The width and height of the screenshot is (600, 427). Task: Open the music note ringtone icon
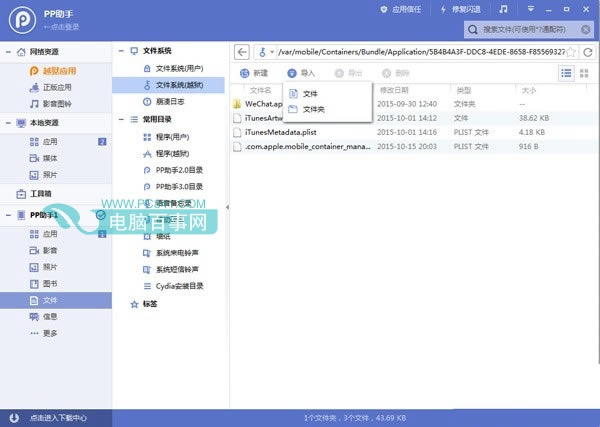pos(504,9)
